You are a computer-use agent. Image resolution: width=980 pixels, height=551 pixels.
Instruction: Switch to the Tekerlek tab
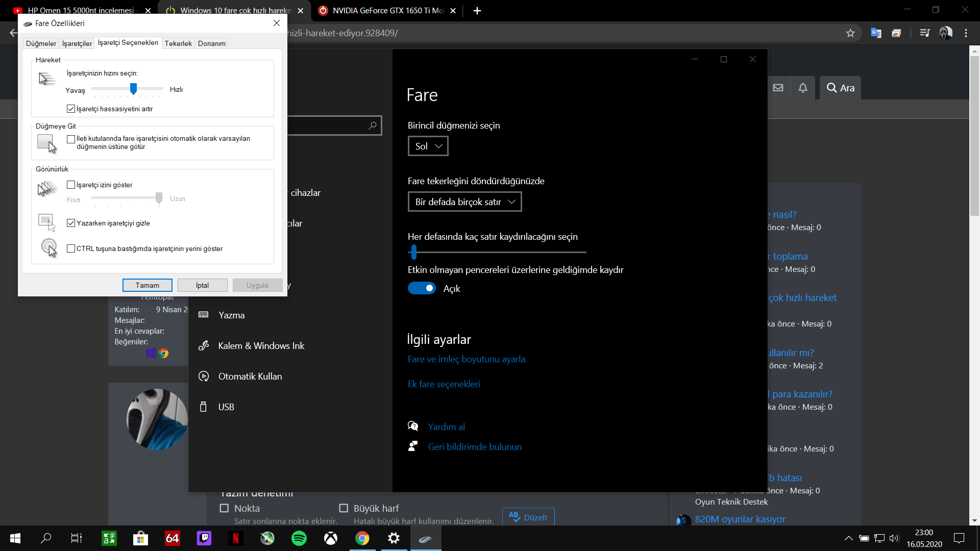point(178,43)
